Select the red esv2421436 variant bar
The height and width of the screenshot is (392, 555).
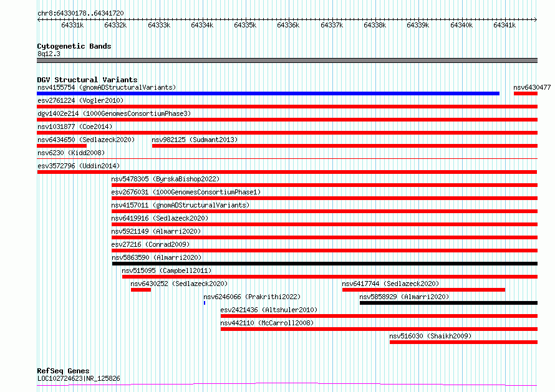[379, 316]
